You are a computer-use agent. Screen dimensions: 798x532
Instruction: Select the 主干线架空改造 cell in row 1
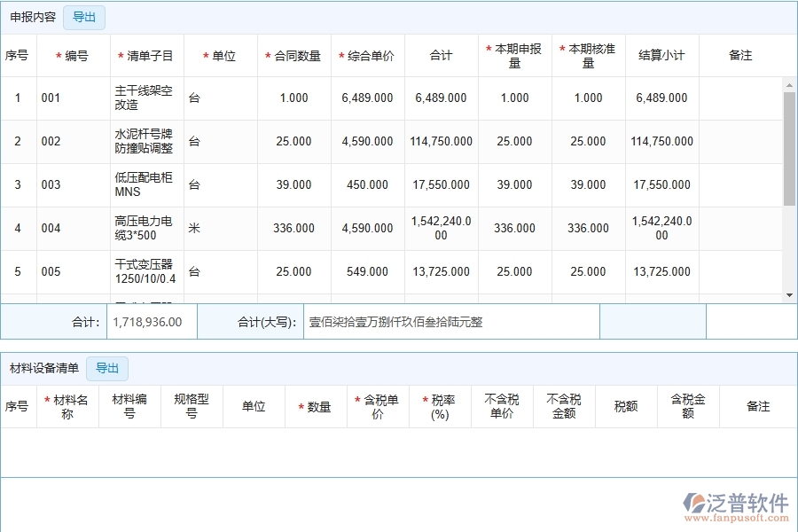point(145,98)
